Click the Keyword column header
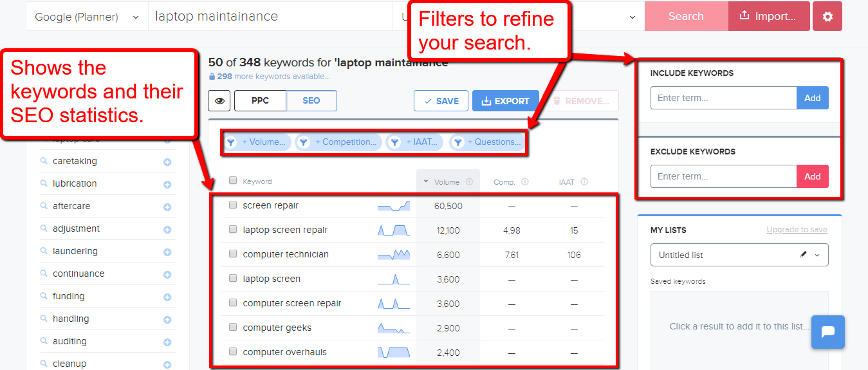The height and width of the screenshot is (370, 868). point(257,182)
